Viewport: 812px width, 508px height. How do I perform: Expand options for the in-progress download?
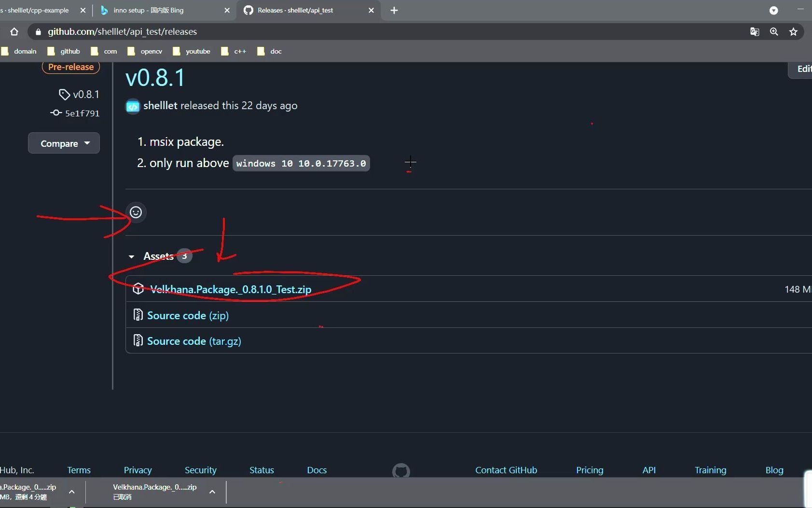[x=71, y=492]
